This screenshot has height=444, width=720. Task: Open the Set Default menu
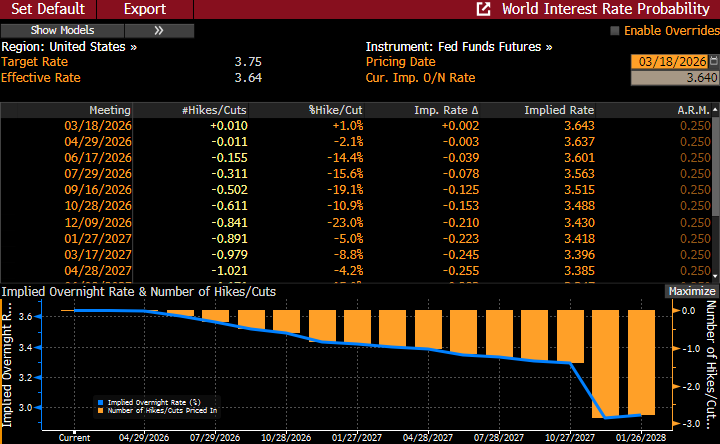point(48,9)
